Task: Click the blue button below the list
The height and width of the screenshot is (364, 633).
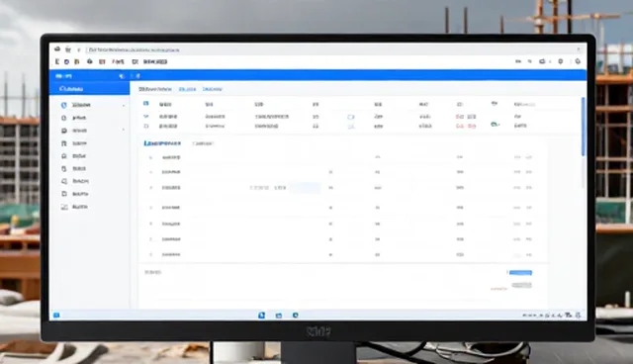Action: coord(521,273)
